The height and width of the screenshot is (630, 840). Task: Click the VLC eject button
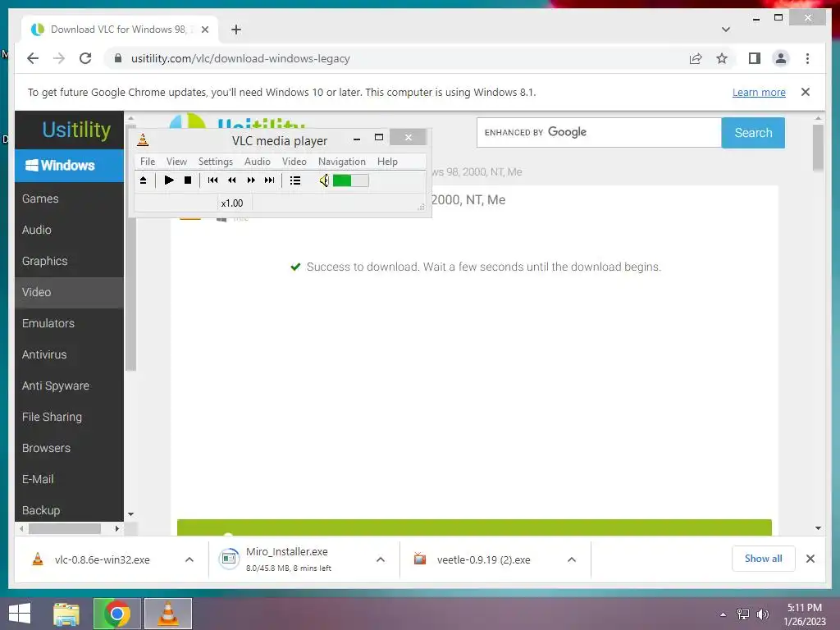pyautogui.click(x=143, y=180)
